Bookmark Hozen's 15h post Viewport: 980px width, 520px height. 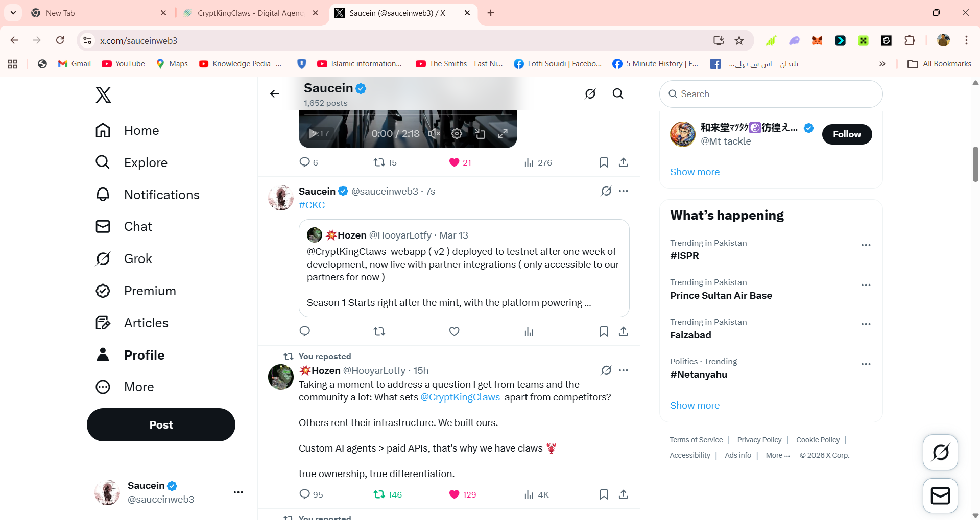(x=604, y=494)
